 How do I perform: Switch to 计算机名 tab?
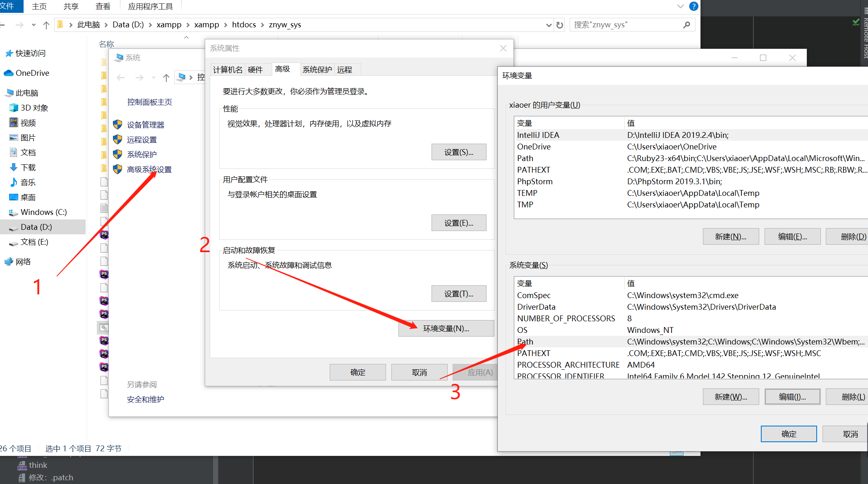click(x=228, y=70)
